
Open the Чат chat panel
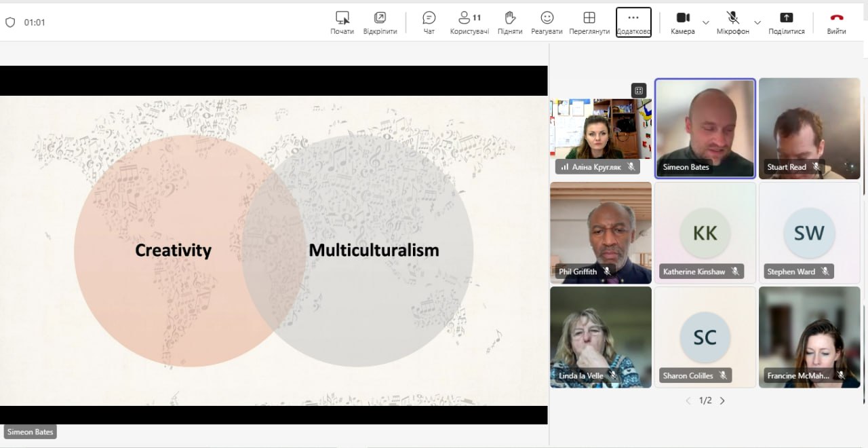tap(429, 18)
